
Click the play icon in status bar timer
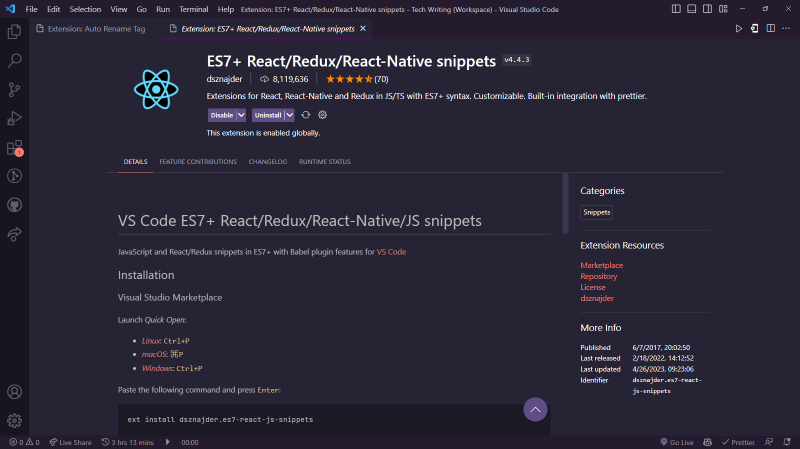point(167,442)
